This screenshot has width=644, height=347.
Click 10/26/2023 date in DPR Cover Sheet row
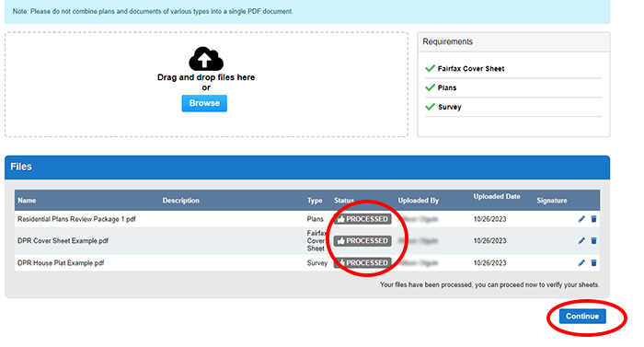[x=489, y=241]
